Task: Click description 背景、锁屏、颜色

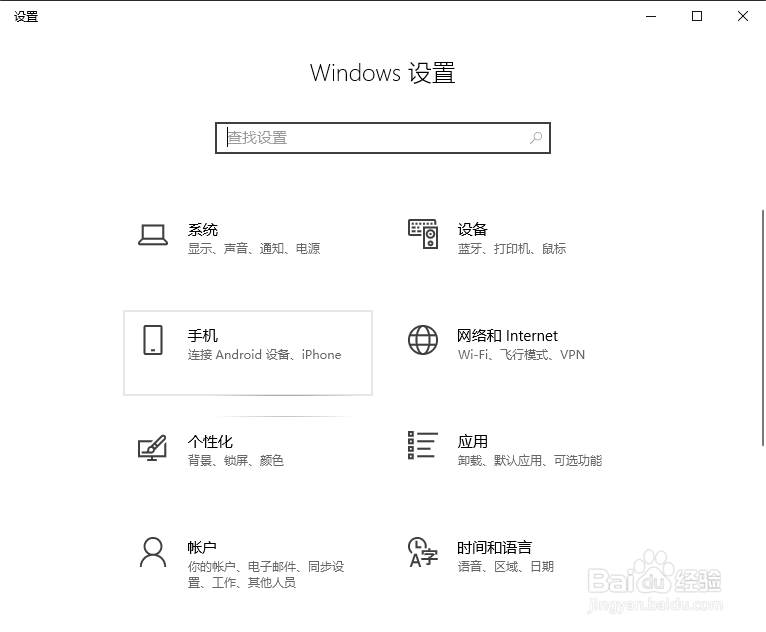Action: (x=235, y=461)
